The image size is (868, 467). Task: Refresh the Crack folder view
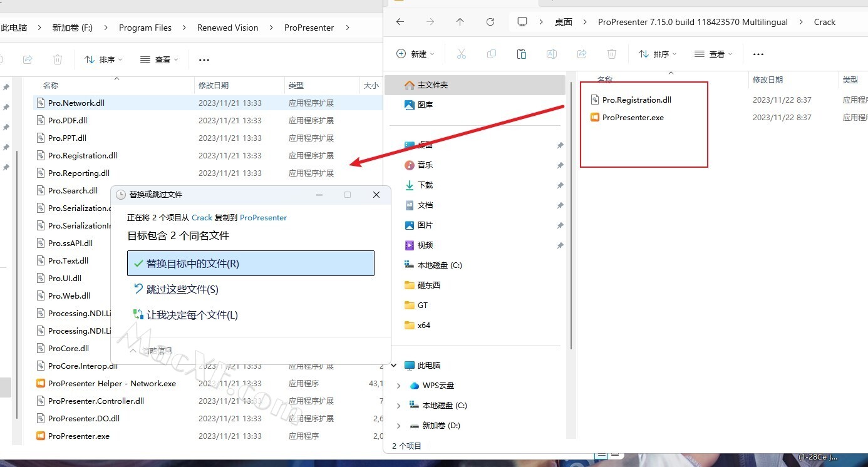coord(490,22)
